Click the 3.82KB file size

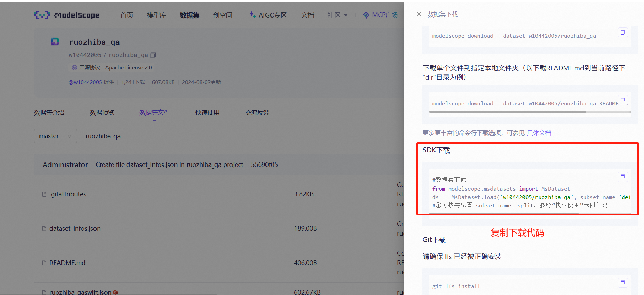pos(304,194)
